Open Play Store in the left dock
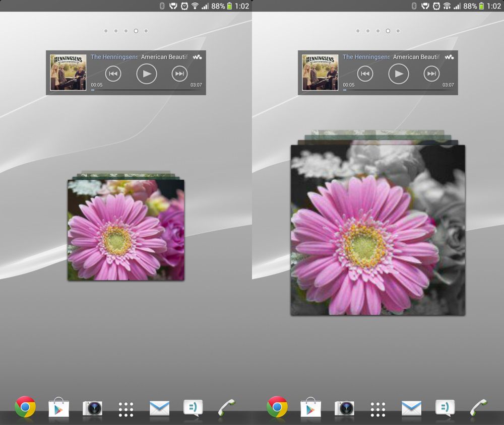 click(x=58, y=407)
